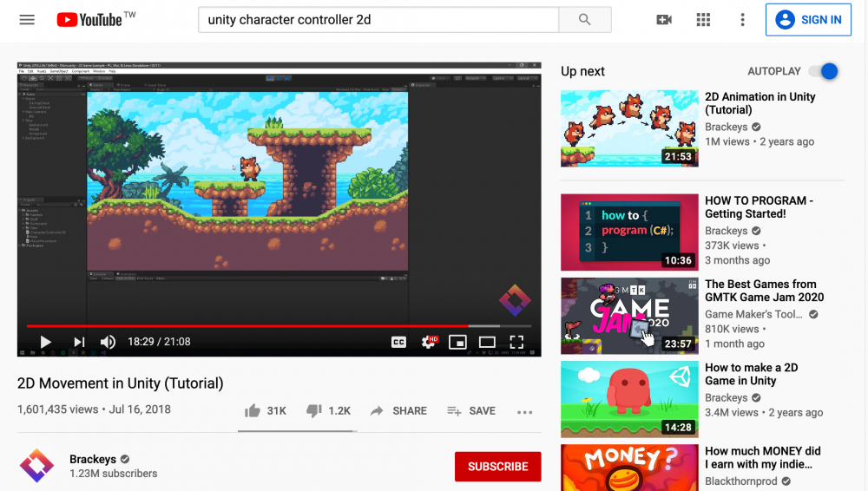Open '2D Animation in Unity (Tutorial)' thumbnail

pos(629,128)
